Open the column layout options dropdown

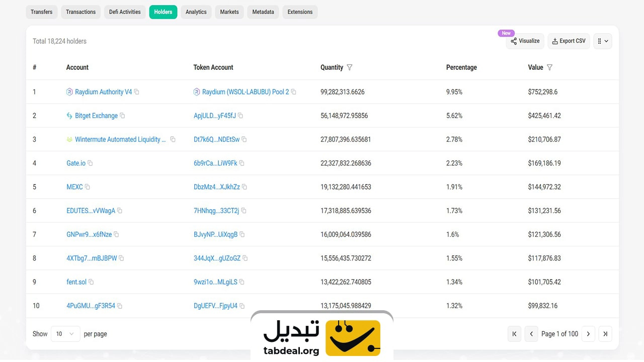[x=603, y=41]
